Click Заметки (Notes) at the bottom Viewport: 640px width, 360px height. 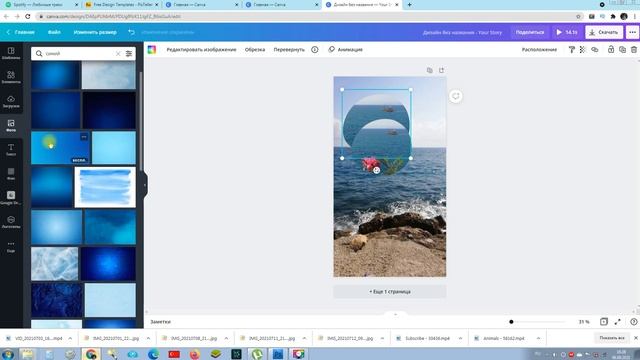click(x=160, y=322)
